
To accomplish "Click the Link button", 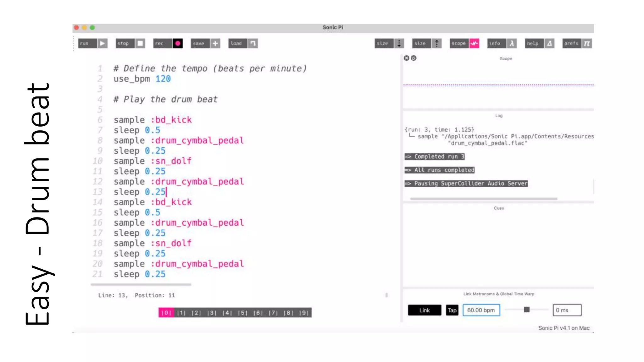I will [x=424, y=310].
